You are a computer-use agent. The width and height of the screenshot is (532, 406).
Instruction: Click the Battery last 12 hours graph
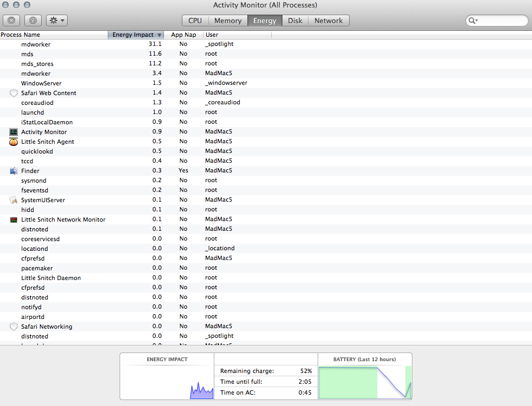[x=365, y=382]
